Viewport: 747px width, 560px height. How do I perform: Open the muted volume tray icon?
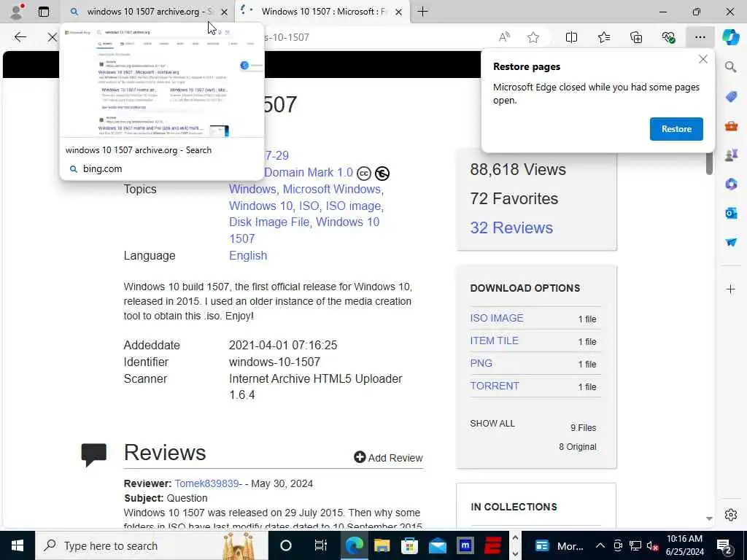point(652,545)
